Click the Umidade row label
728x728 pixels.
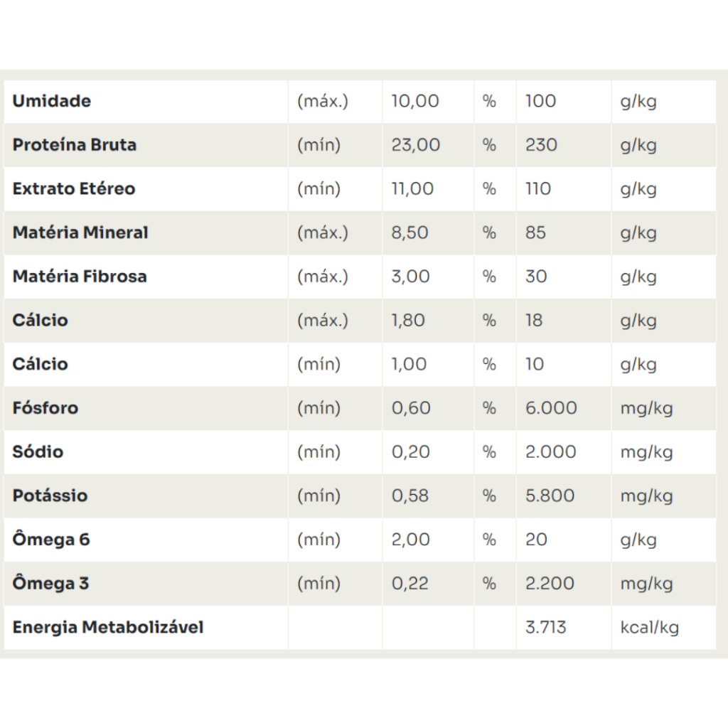[52, 101]
